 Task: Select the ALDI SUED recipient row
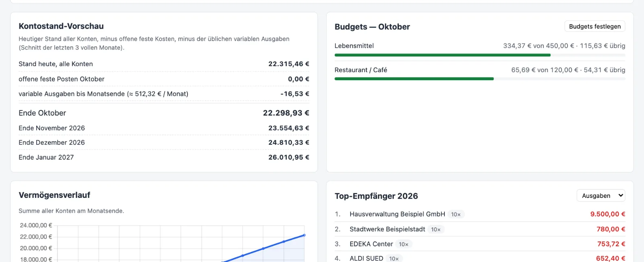click(480, 258)
